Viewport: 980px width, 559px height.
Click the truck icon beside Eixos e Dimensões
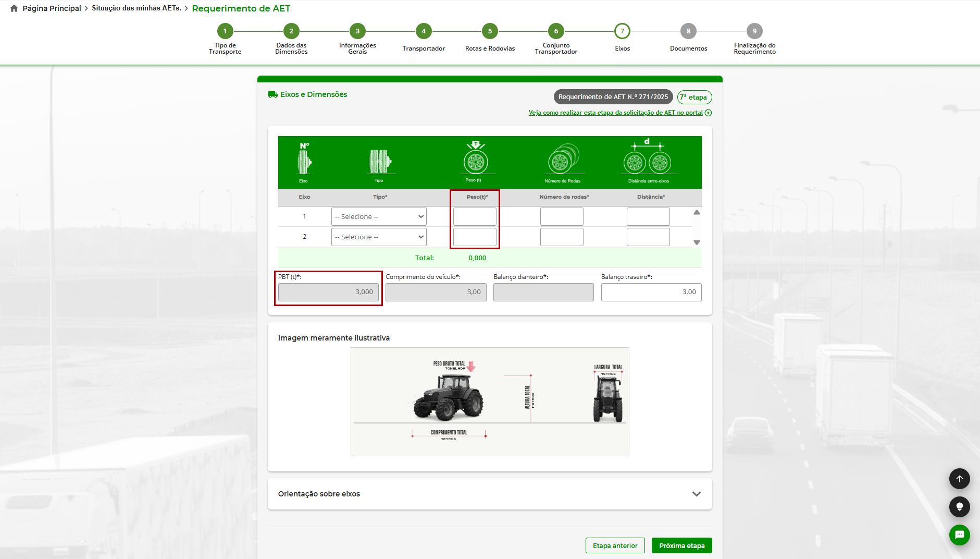tap(272, 94)
